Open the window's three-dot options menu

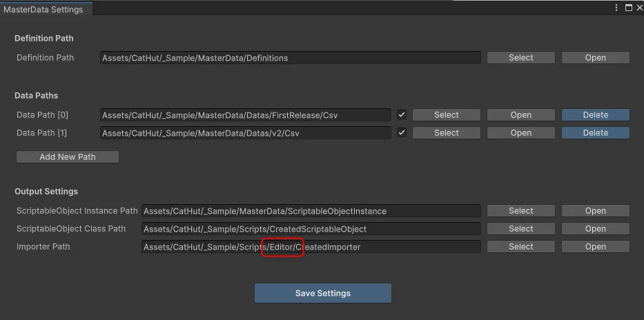point(616,8)
